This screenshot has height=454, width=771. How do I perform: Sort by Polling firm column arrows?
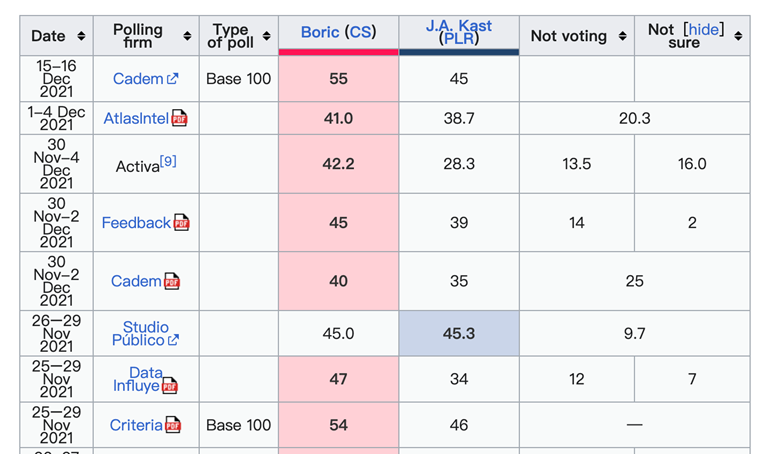click(187, 36)
